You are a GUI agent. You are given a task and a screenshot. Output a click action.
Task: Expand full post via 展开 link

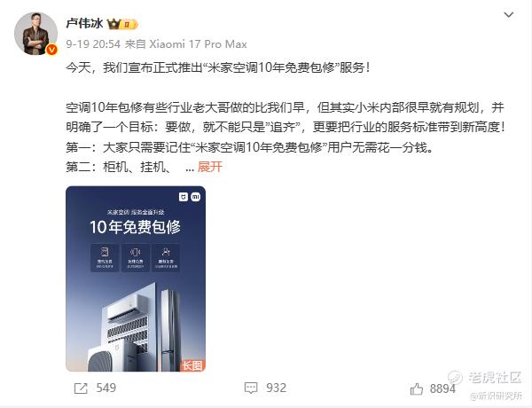[209, 167]
